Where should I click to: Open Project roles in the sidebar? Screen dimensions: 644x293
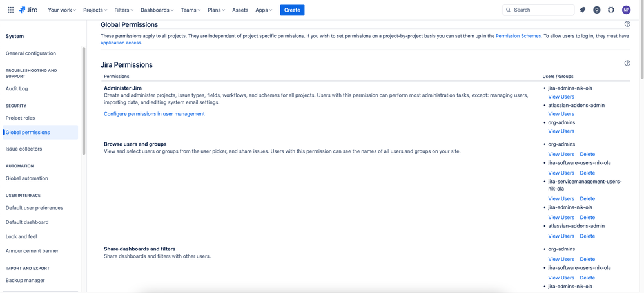(x=20, y=118)
